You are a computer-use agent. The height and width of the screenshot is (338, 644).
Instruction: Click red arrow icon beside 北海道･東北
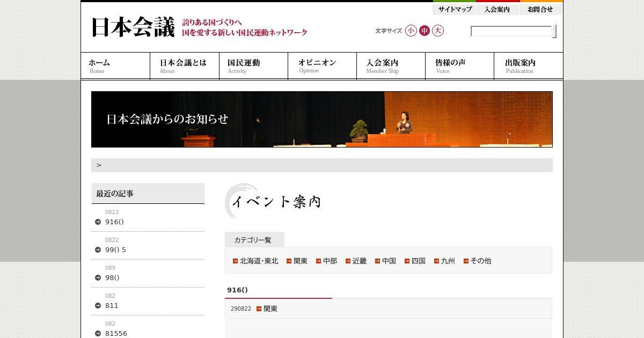235,261
